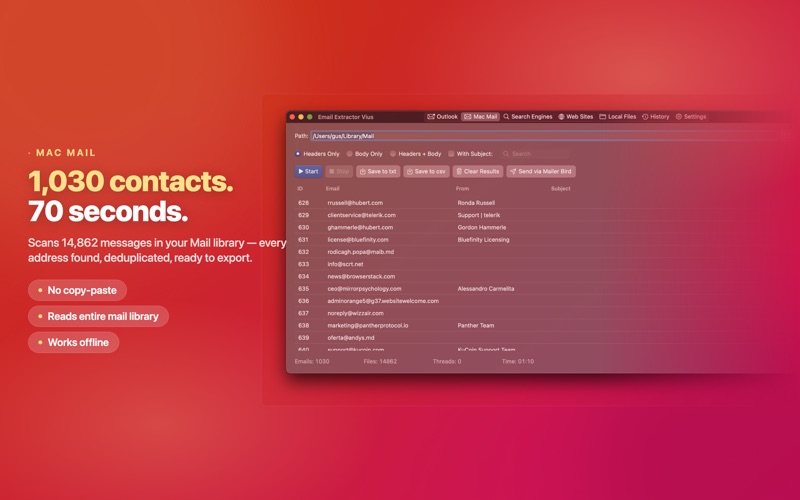Send list via Mailer Bird
Screen dimensions: 800x500
[541, 171]
